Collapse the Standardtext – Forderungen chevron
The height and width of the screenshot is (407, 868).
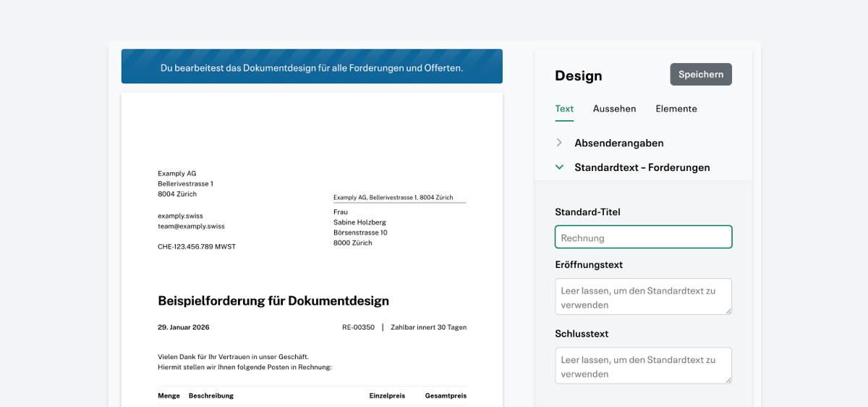click(x=559, y=167)
